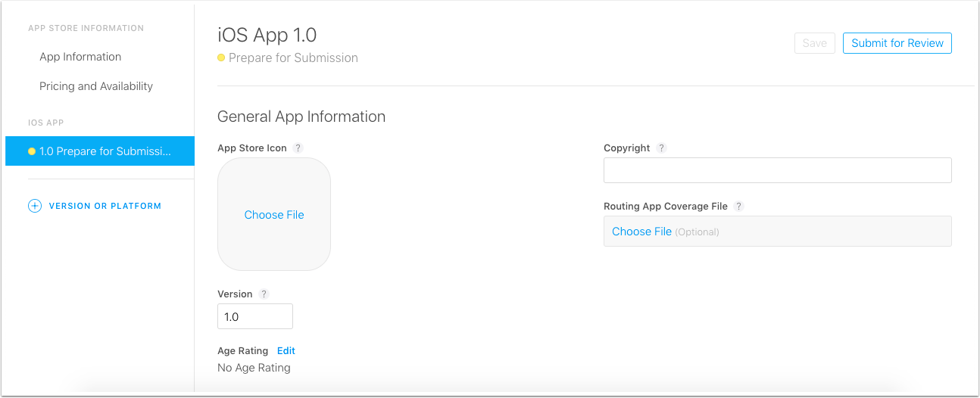The image size is (980, 398).
Task: Click the yellow dot in sidebar version item
Action: click(32, 151)
